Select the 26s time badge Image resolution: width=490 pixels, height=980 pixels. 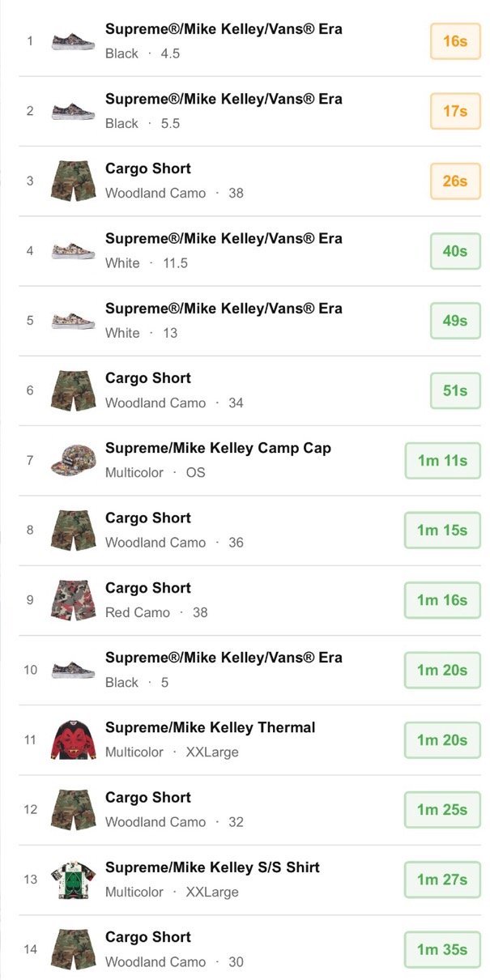point(455,181)
